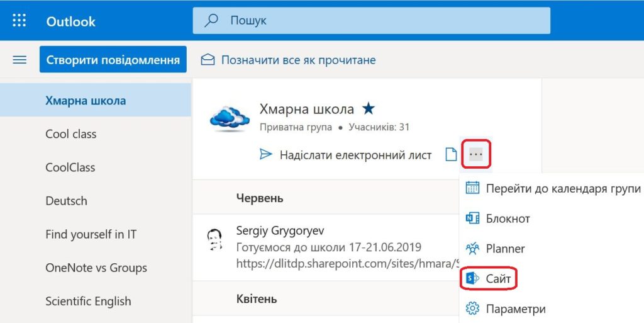Click the Outlook title
Viewport: 644px width, 323px height.
click(x=70, y=21)
